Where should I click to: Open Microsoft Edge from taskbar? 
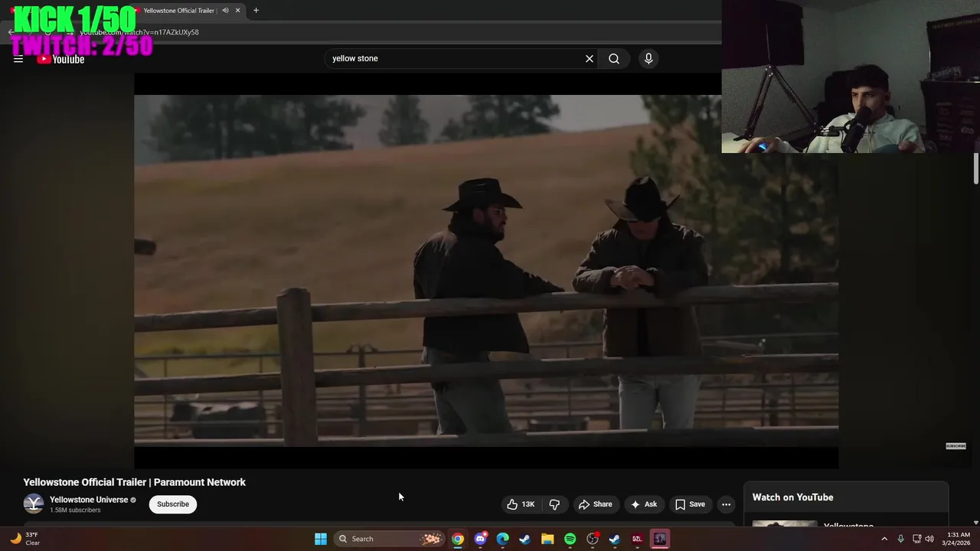502,539
